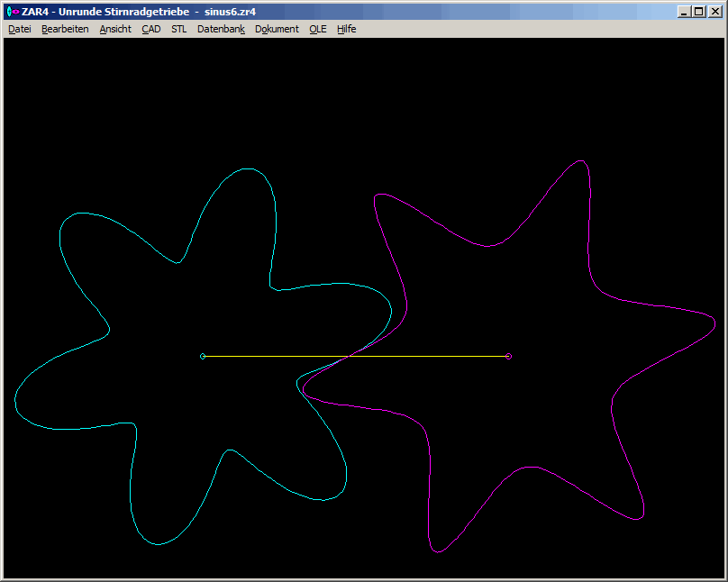This screenshot has height=582, width=728.
Task: Show the Dokument menu
Action: pos(277,29)
